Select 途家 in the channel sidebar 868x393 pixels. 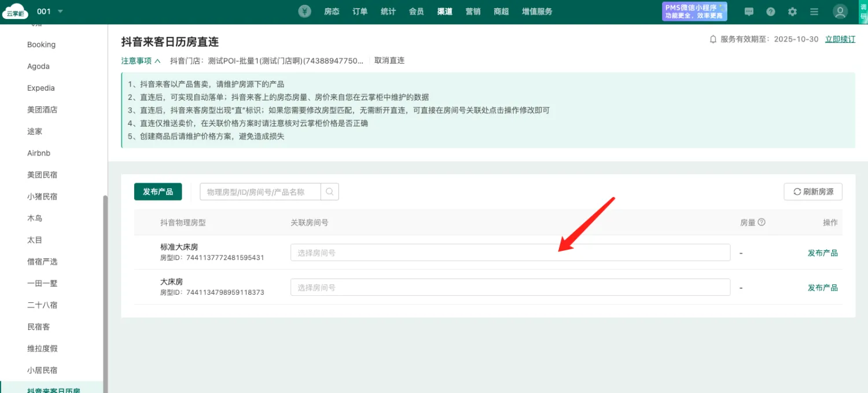click(35, 131)
